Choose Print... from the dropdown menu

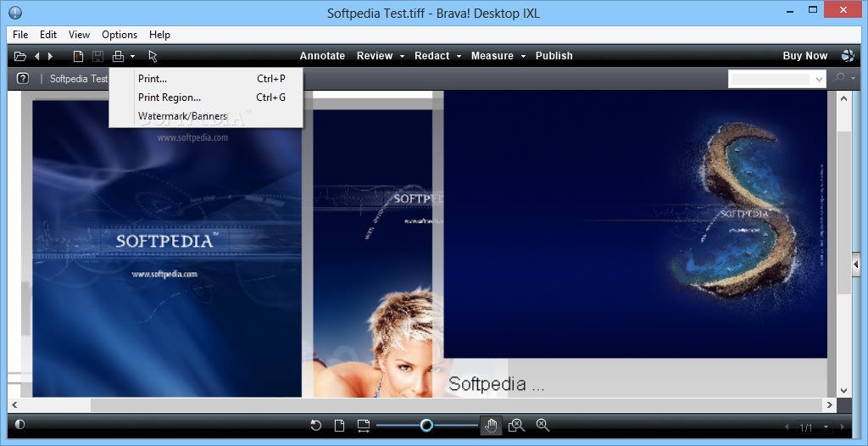206,79
